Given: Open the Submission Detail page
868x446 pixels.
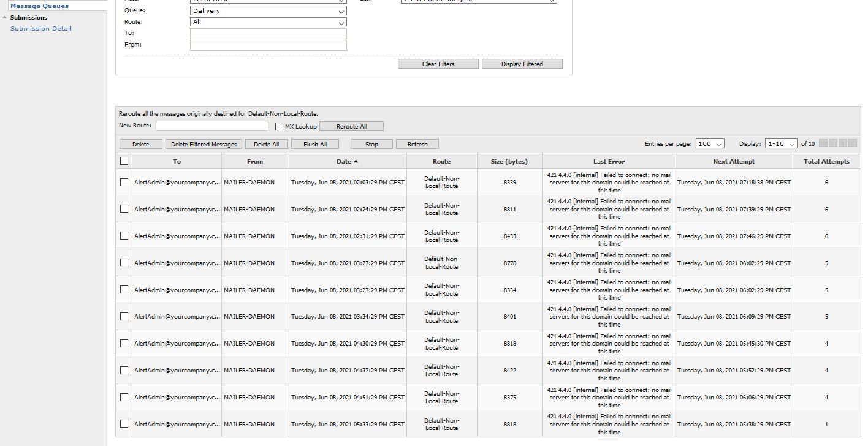Looking at the screenshot, I should [40, 28].
